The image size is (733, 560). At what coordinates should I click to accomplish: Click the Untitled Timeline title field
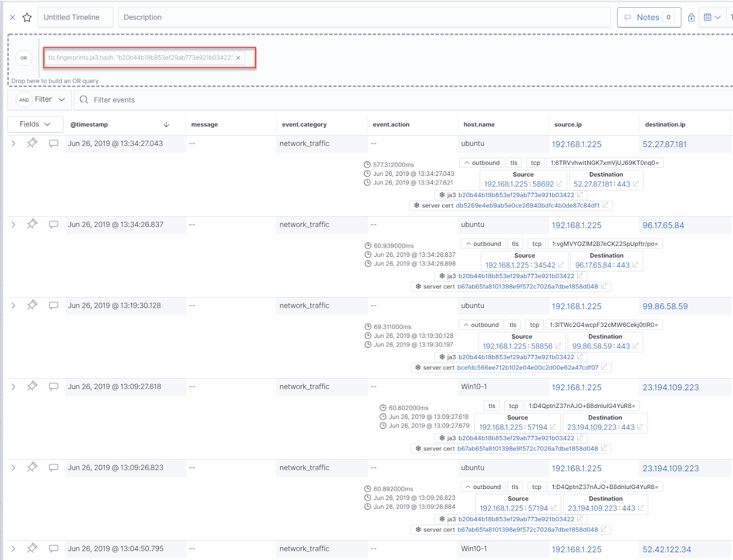(75, 17)
